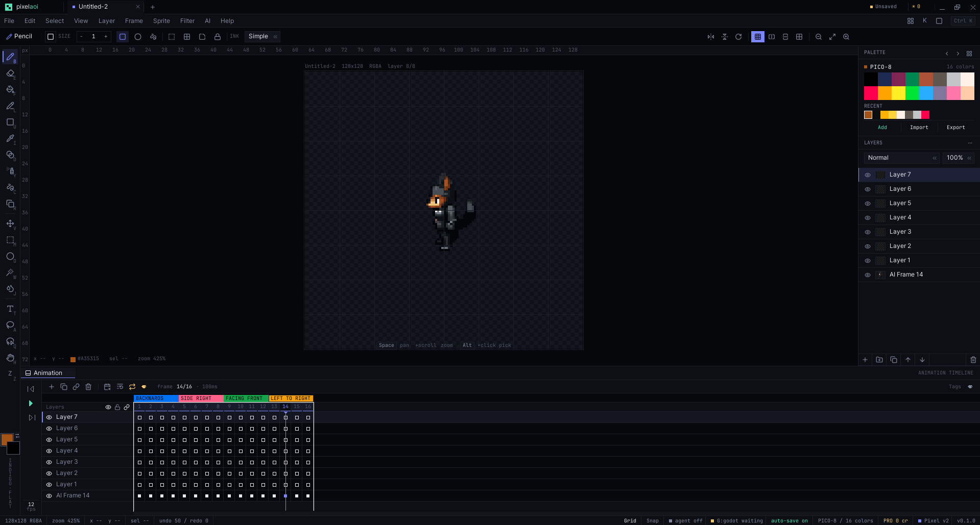Flip sprite horizontally using mirror icon
The width and height of the screenshot is (980, 525).
tap(711, 37)
